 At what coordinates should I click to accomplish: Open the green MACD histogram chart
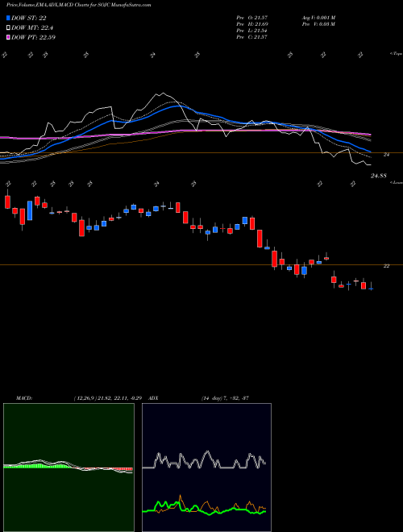[x=69, y=468]
